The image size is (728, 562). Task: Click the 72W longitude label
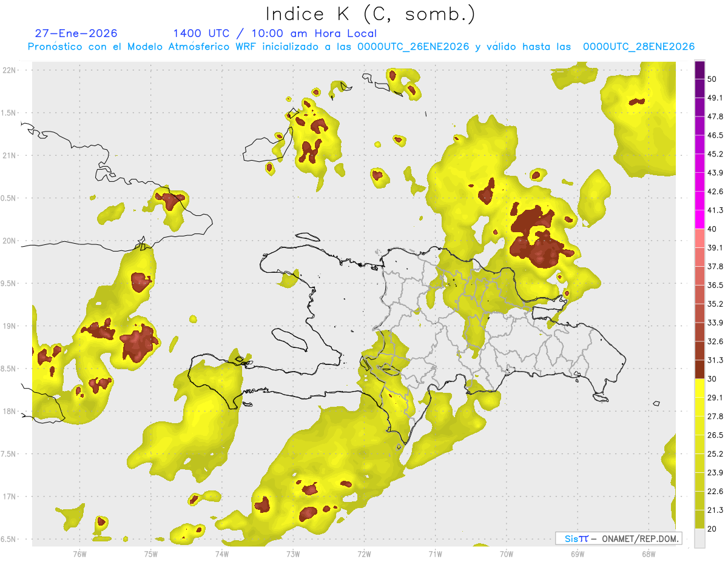[364, 554]
